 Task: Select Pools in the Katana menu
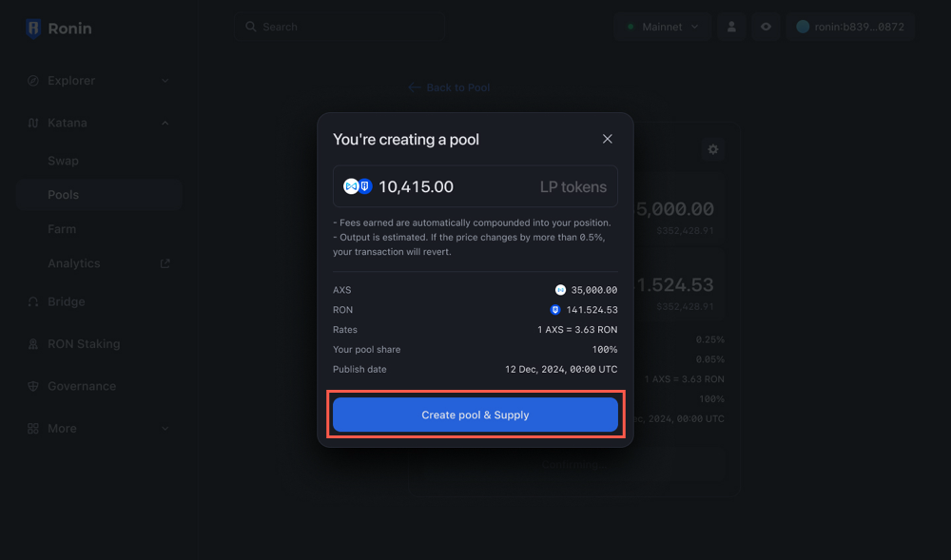click(63, 194)
